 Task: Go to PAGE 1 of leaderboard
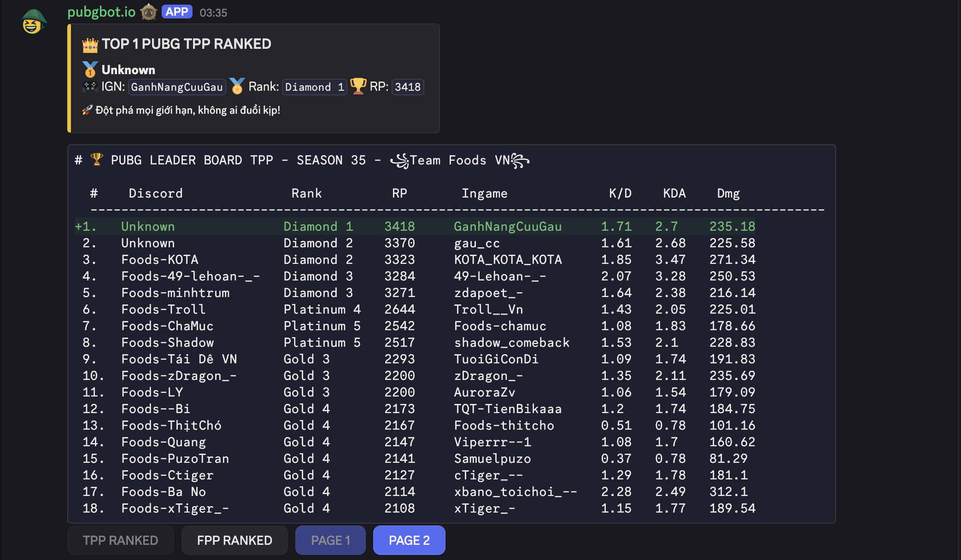pyautogui.click(x=330, y=540)
